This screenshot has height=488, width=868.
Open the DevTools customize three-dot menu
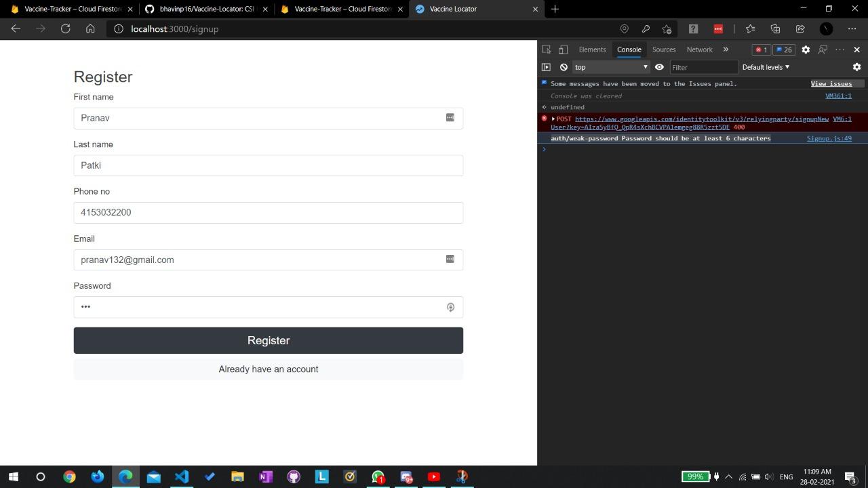pyautogui.click(x=840, y=49)
